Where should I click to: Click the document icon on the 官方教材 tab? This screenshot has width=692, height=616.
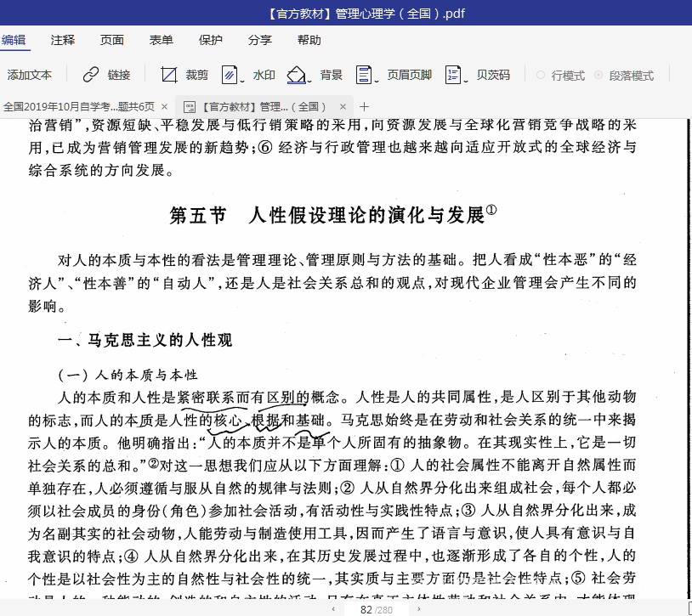(190, 107)
